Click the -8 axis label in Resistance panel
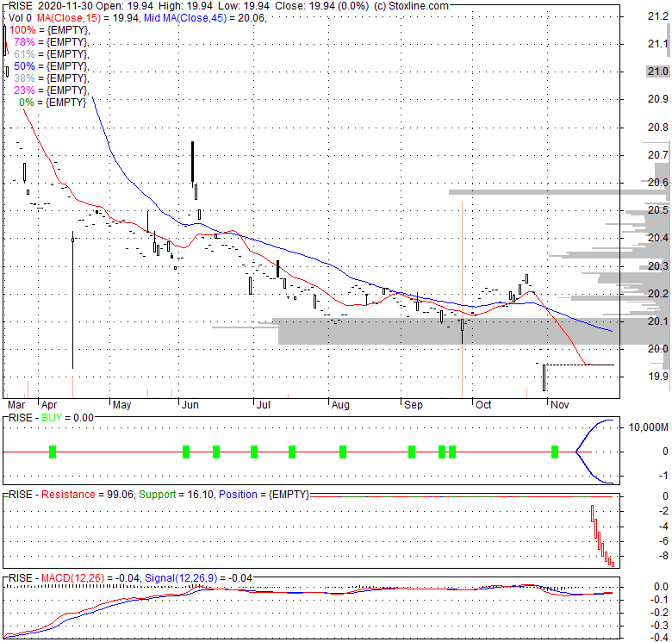 (x=663, y=556)
